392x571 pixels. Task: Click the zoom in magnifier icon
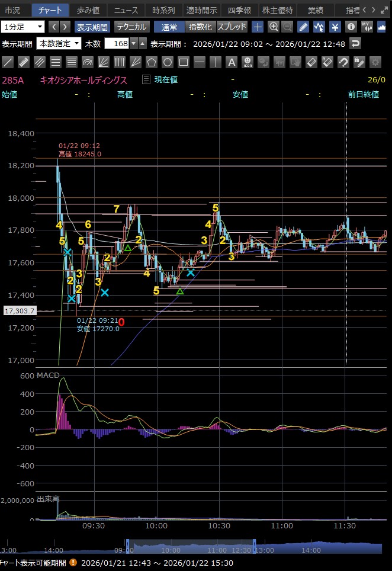click(x=273, y=27)
